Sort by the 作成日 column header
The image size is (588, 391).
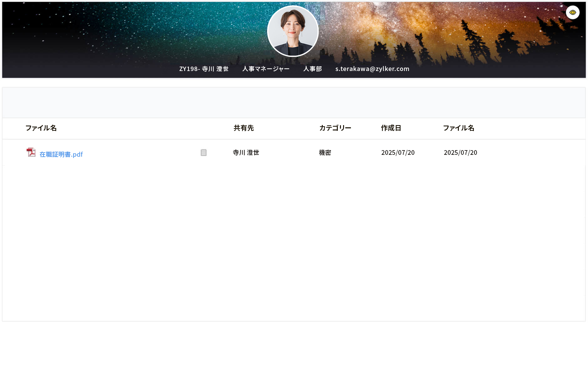[391, 128]
